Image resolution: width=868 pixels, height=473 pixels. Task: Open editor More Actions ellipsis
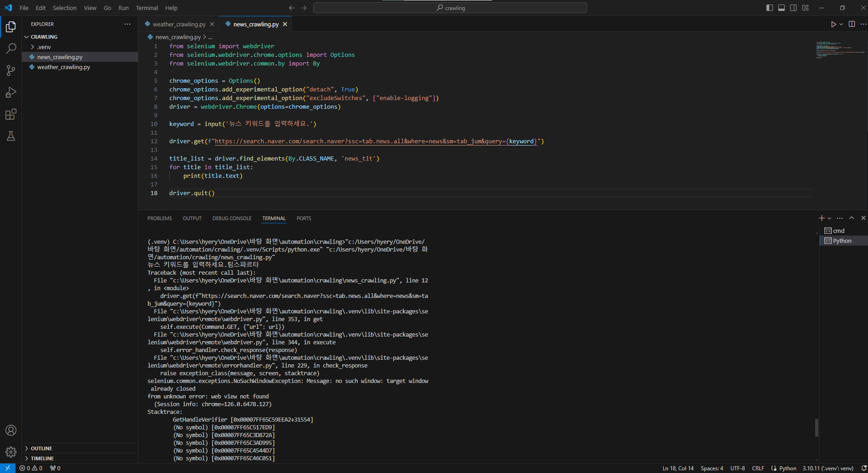(863, 24)
